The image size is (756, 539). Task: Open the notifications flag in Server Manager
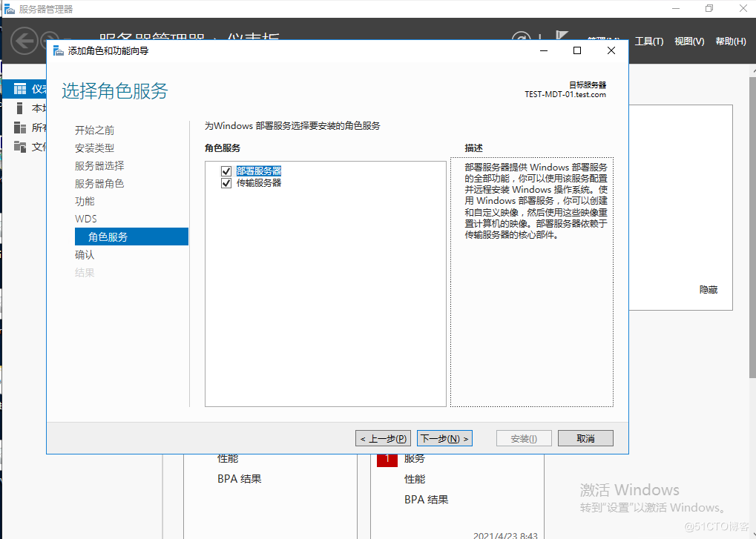561,36
